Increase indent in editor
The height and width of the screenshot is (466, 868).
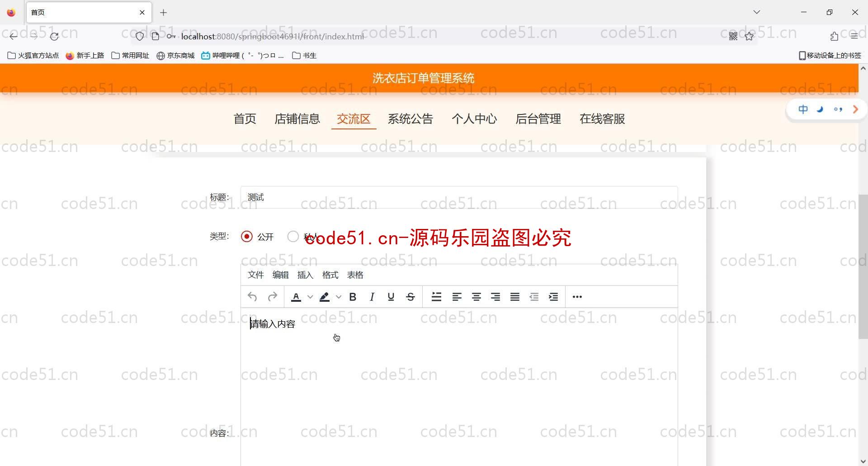553,297
